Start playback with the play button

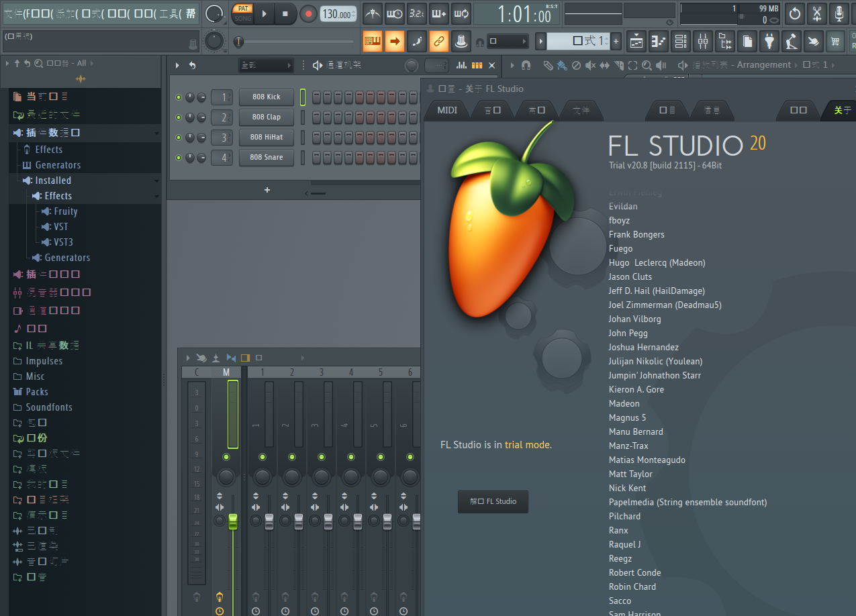click(x=264, y=13)
